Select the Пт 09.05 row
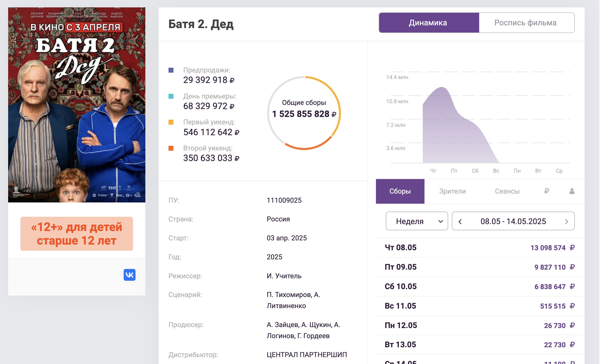This screenshot has width=610, height=364. 480,267
